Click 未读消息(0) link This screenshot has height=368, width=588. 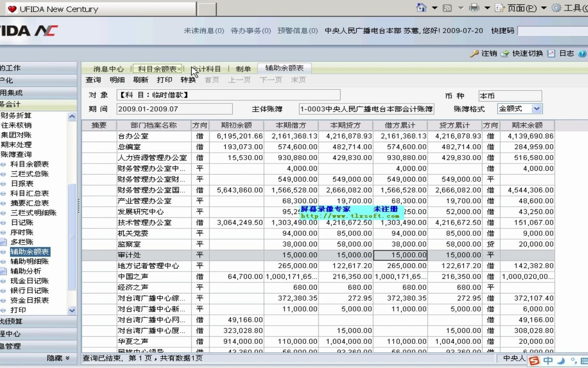pos(204,31)
